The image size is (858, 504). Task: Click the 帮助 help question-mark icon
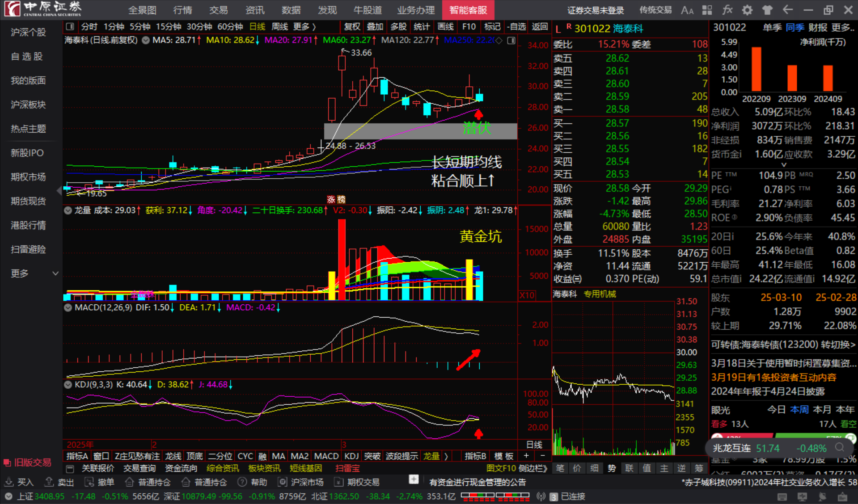coord(242,482)
